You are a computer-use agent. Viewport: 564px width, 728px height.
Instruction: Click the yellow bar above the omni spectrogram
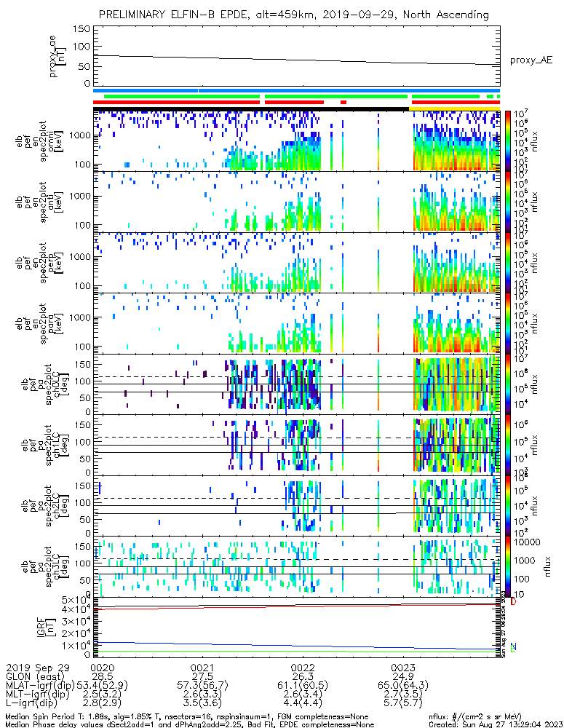pyautogui.click(x=454, y=108)
